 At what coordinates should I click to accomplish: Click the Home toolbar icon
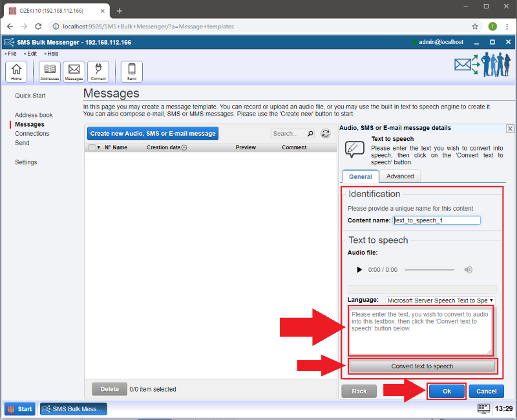16,71
